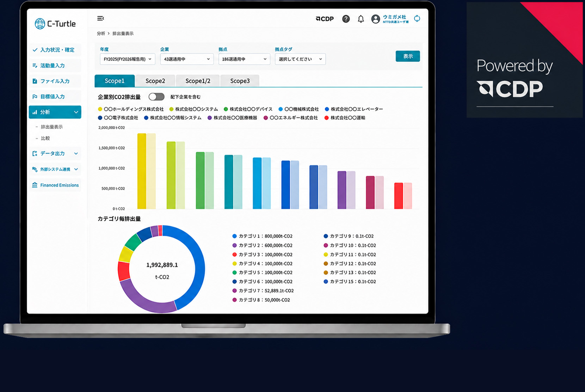Switch to the Scope3 tab
This screenshot has height=392, width=585.
[240, 81]
